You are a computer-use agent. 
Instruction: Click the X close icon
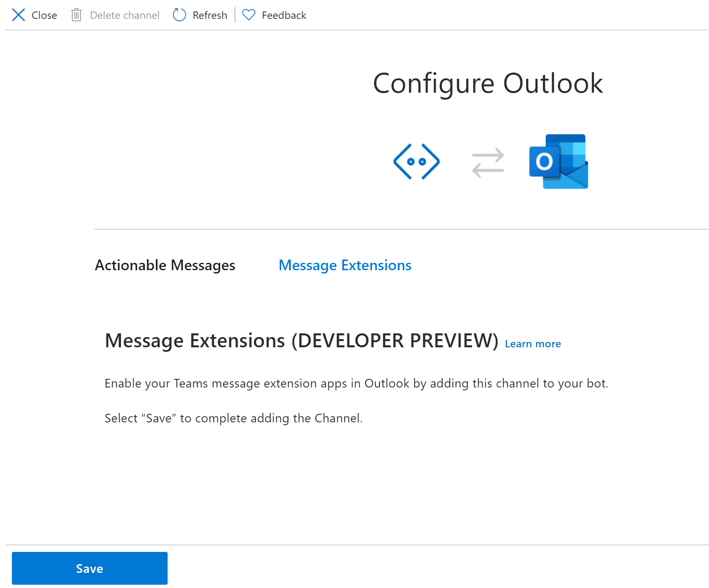pyautogui.click(x=18, y=15)
